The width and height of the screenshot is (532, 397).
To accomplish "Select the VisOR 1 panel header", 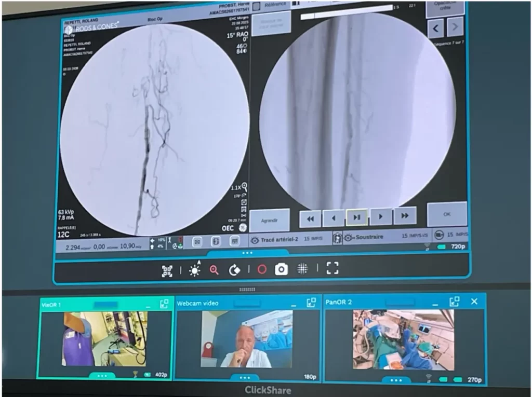I will click(x=106, y=305).
